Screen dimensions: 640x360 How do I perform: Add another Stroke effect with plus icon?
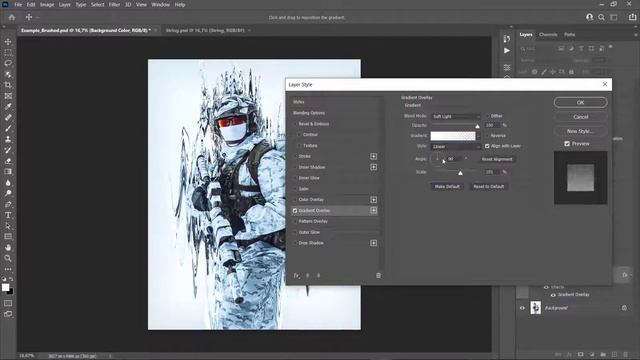click(373, 156)
